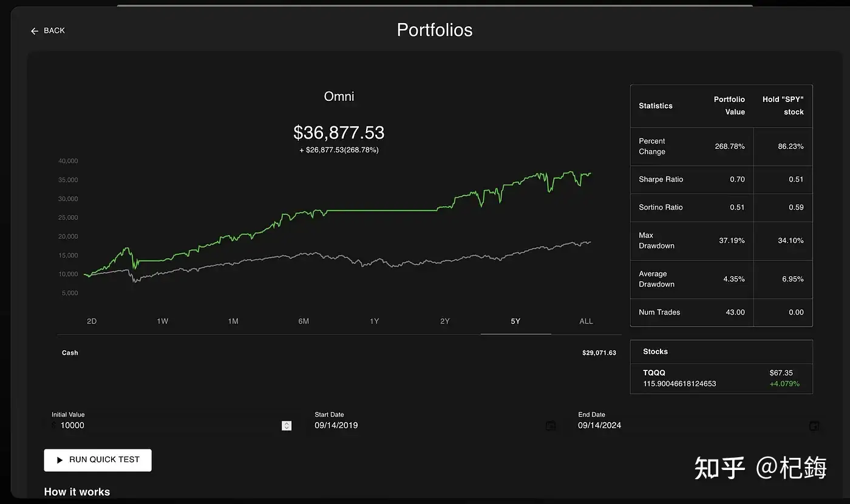Screen dimensions: 850x504
Task: Select the 1W time range
Action: click(162, 321)
